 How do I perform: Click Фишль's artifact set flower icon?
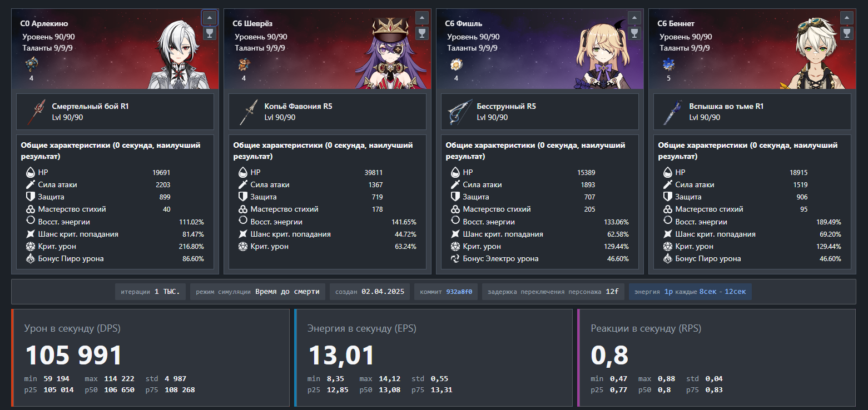[456, 65]
